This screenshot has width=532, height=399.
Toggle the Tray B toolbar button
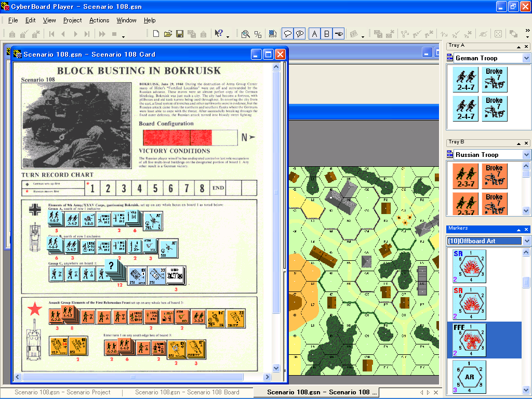click(326, 34)
